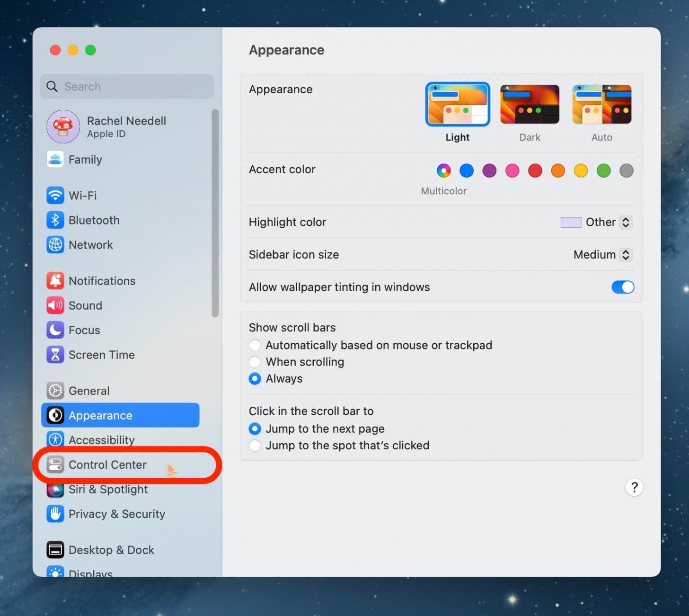Viewport: 689px width, 616px height.
Task: Toggle wallpaper tinting in windows switch
Action: 623,287
